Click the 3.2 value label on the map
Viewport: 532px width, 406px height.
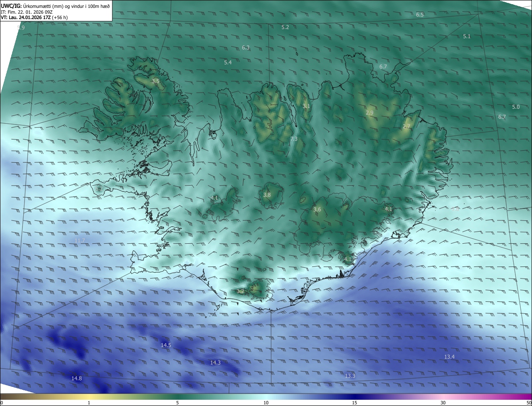(240, 291)
